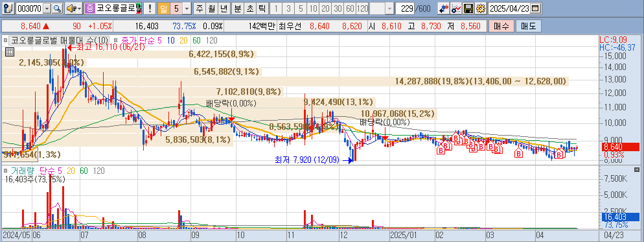This screenshot has width=644, height=242.
Task: Toggle the 종가 단순 moving average square
Action: click(x=115, y=40)
